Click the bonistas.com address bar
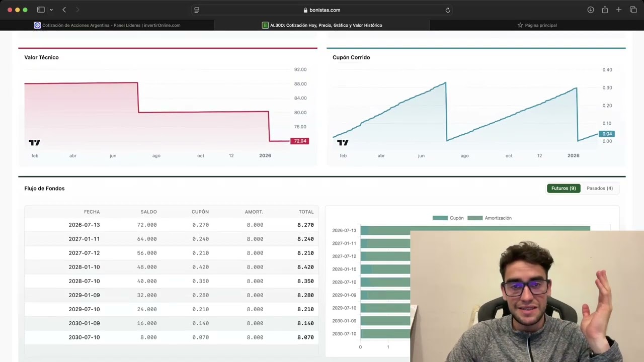This screenshot has width=644, height=362. [x=322, y=10]
